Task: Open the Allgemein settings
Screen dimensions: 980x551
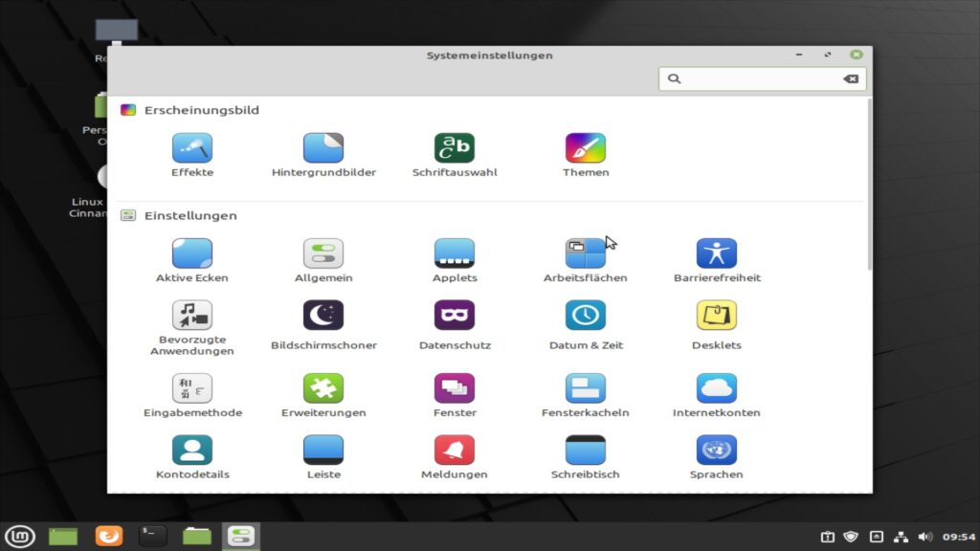Action: (323, 260)
